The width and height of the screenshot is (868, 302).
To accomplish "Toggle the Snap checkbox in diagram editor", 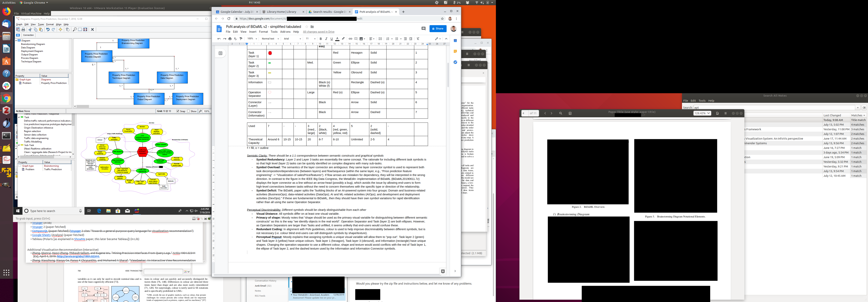I will (x=178, y=111).
